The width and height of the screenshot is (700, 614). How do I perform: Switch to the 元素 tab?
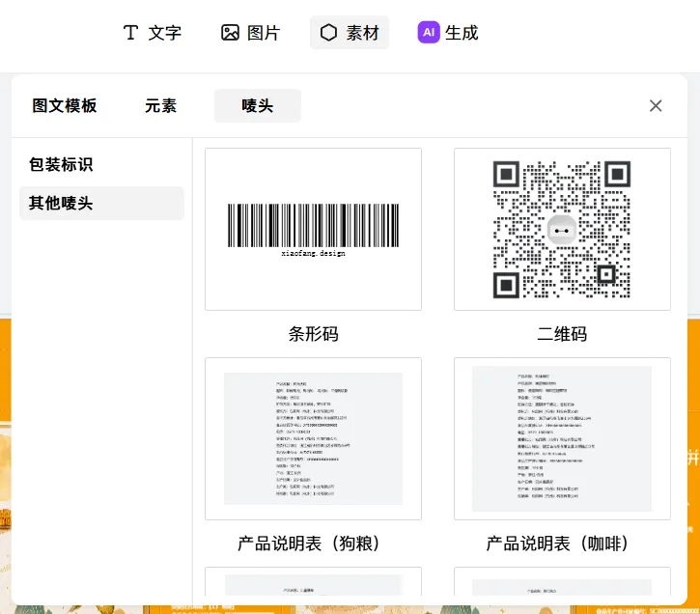pos(160,106)
